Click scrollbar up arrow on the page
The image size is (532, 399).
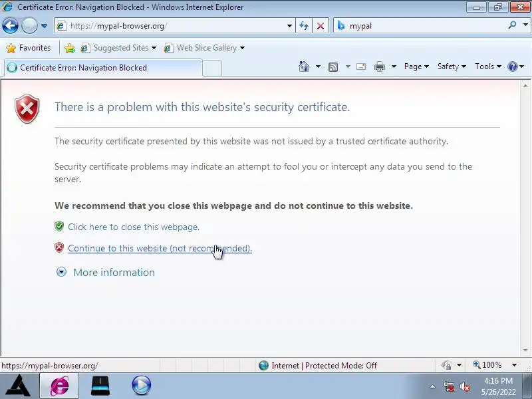coord(525,86)
